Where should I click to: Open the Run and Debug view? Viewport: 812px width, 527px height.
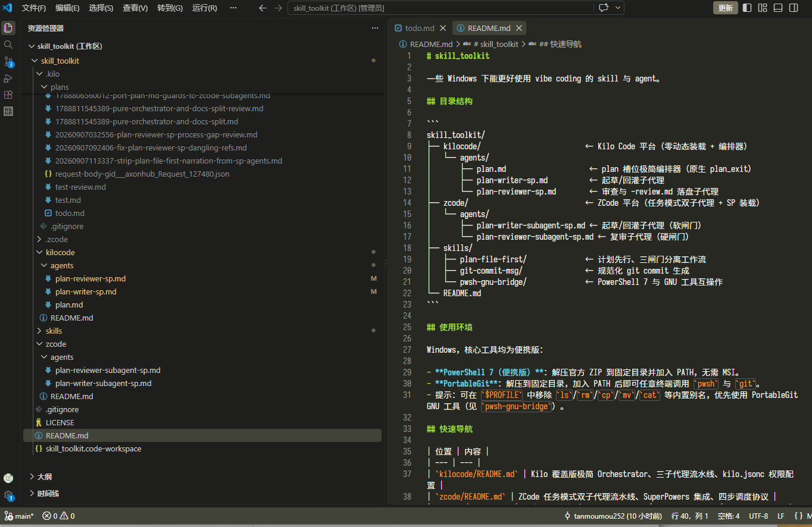tap(8, 79)
